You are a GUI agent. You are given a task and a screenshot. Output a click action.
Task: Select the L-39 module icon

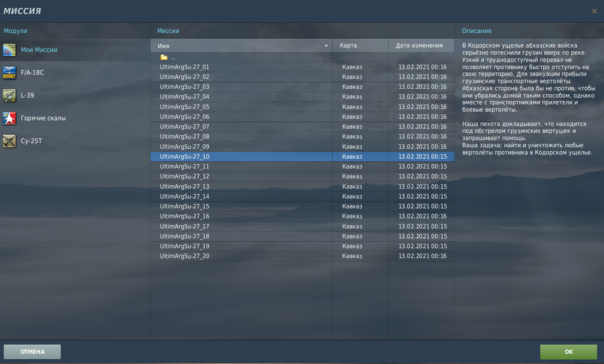9,95
